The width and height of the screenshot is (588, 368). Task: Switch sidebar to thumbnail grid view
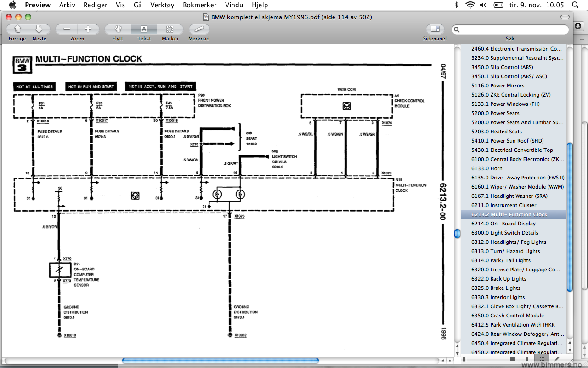click(x=513, y=359)
